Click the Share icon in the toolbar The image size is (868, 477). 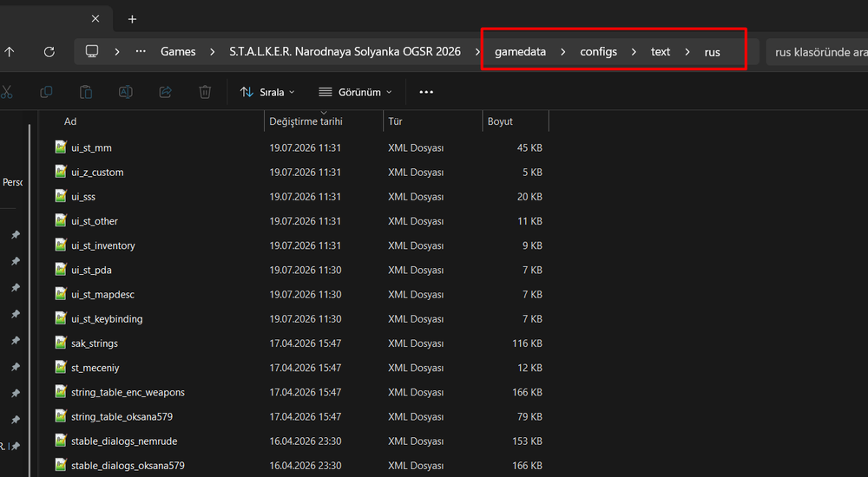coord(166,92)
